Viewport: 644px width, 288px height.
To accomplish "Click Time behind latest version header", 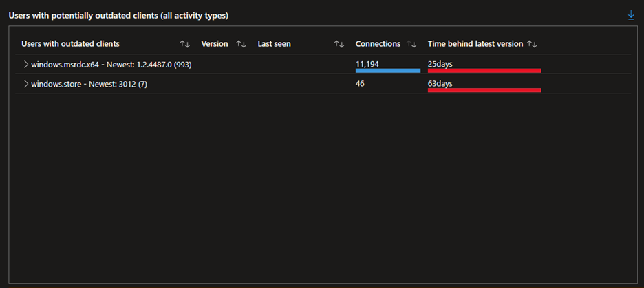I will [475, 44].
